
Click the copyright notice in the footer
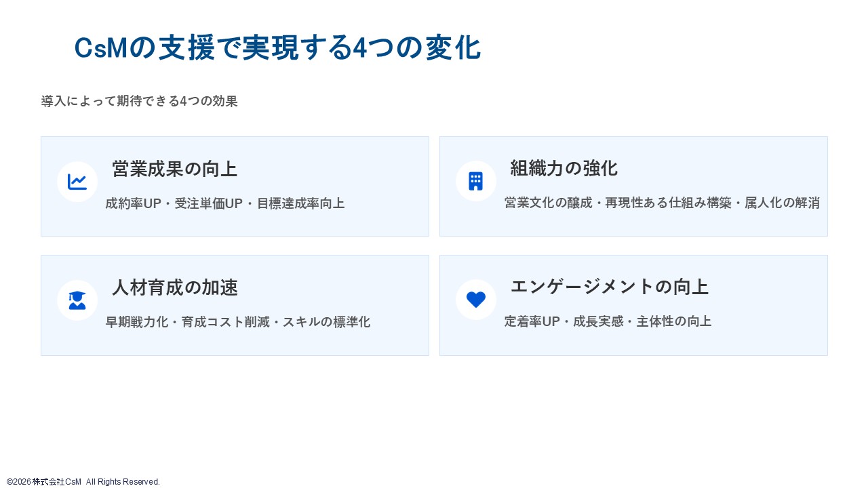(x=83, y=482)
